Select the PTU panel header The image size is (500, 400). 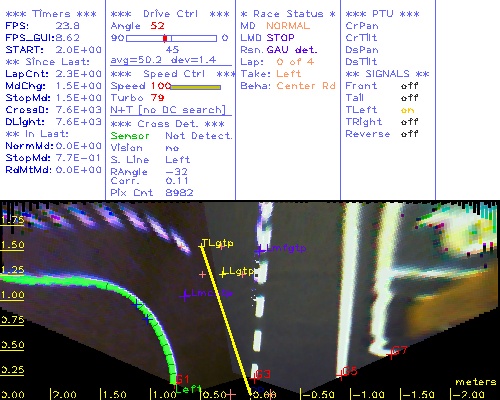tap(382, 14)
